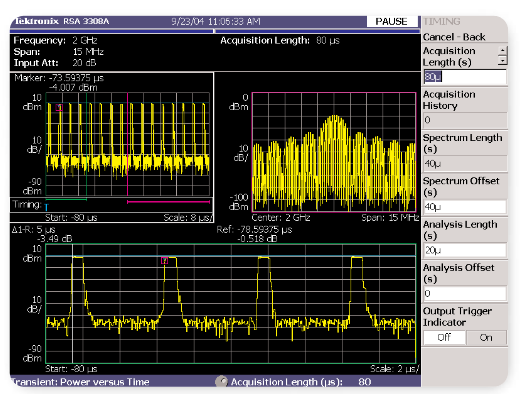The height and width of the screenshot is (394, 520).
Task: Select the Spectrum Length value field
Action: [x=465, y=164]
